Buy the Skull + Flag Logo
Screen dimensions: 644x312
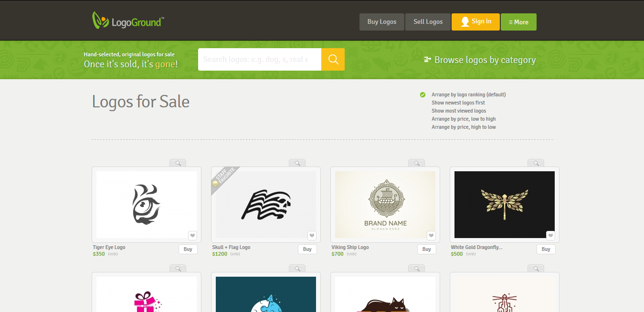[x=307, y=249]
